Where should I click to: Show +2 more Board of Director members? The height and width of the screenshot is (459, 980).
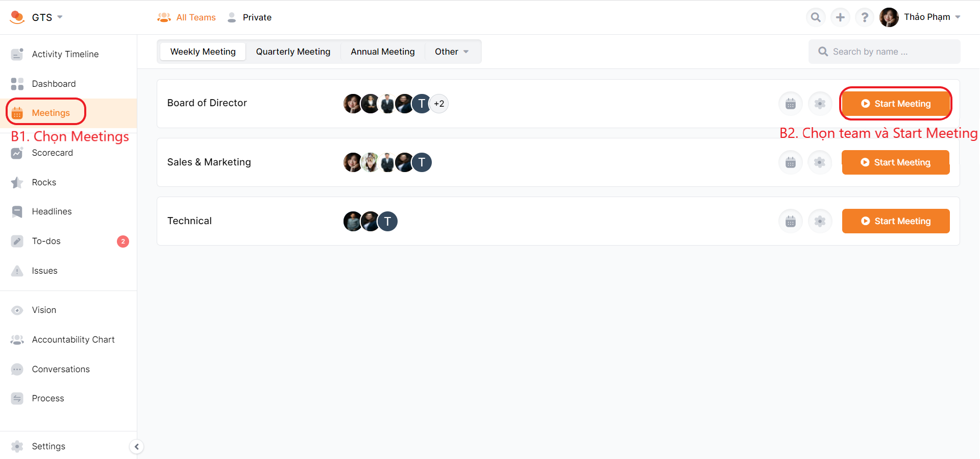tap(439, 104)
